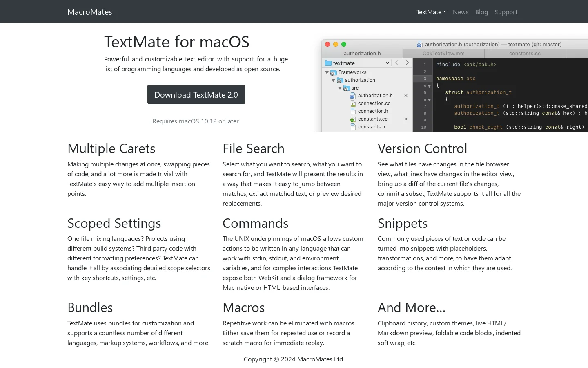Click the authorization.h file icon
588x368 pixels.
point(353,96)
